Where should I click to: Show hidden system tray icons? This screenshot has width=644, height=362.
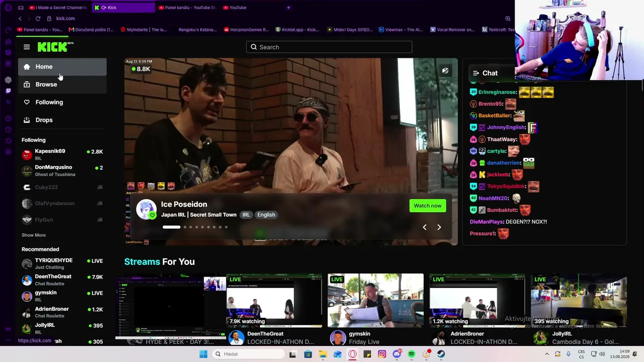pos(547,354)
